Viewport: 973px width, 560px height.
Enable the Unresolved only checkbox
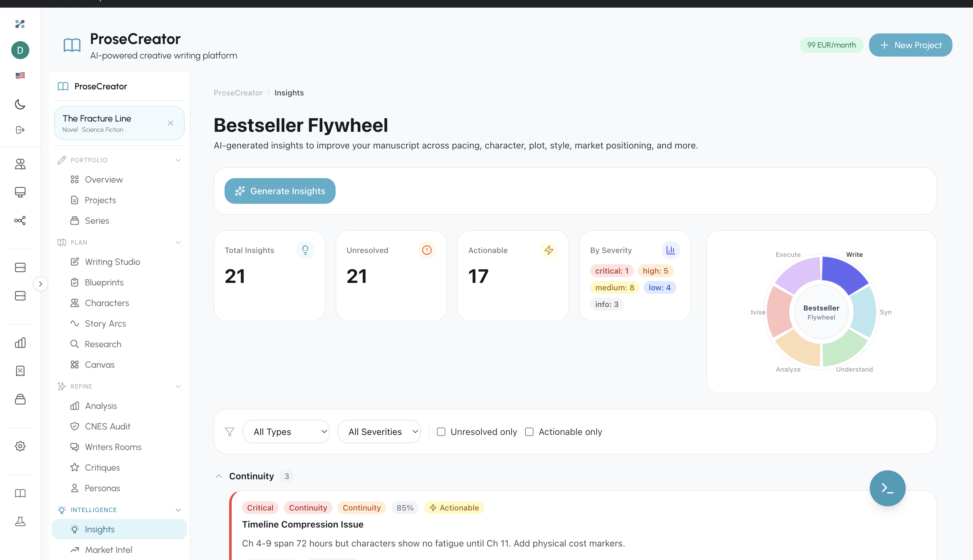coord(441,431)
